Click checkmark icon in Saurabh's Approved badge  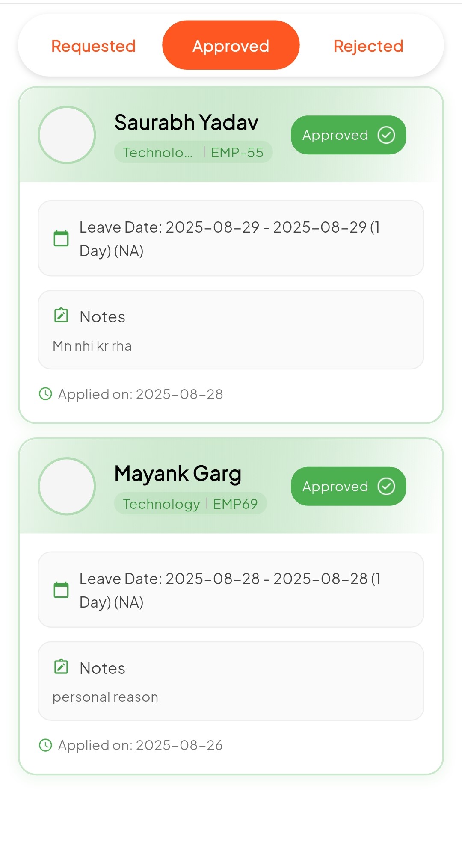point(386,135)
